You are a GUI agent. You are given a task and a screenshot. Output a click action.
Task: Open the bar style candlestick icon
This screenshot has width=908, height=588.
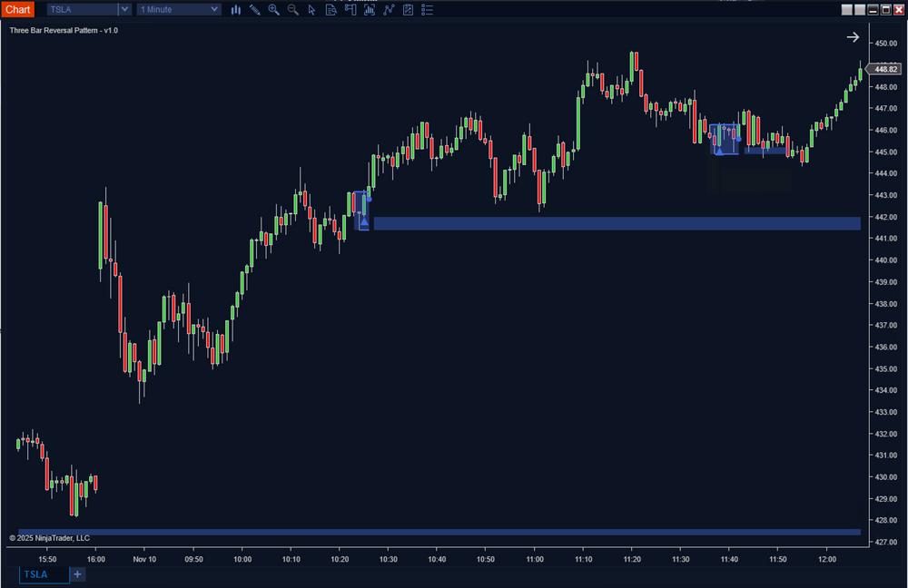tap(236, 10)
